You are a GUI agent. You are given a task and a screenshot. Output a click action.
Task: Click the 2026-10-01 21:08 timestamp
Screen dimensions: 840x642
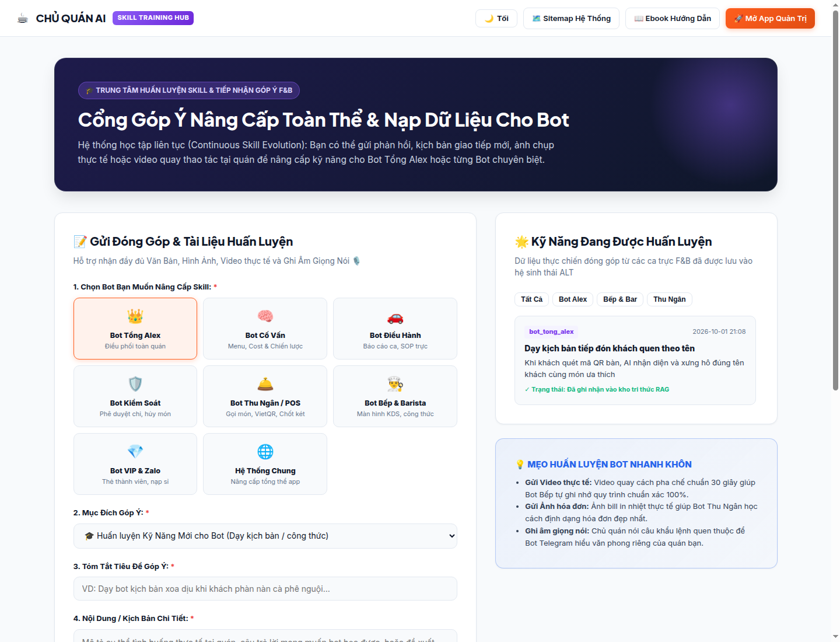pos(719,332)
